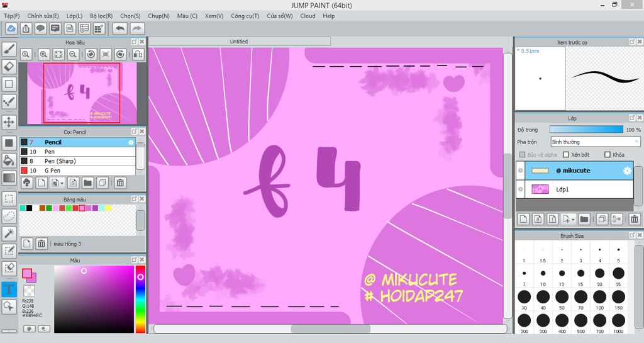Viewport: 644px width, 343px height.
Task: Open the Cloud menu
Action: point(308,16)
